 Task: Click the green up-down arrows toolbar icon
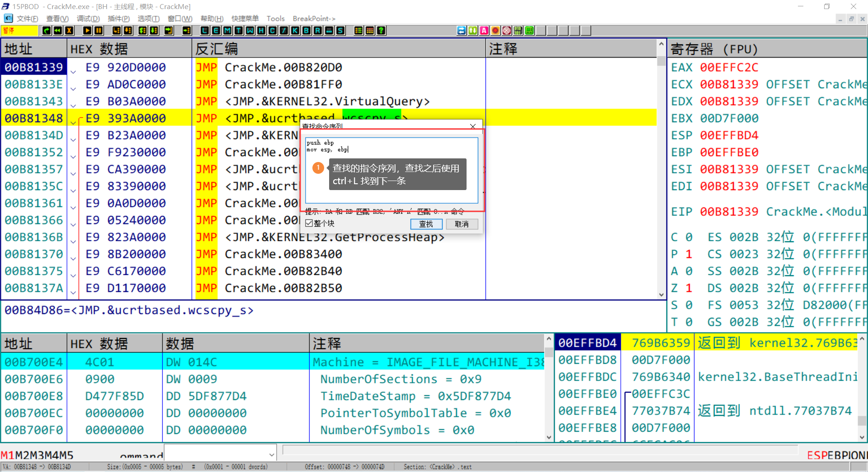(473, 30)
